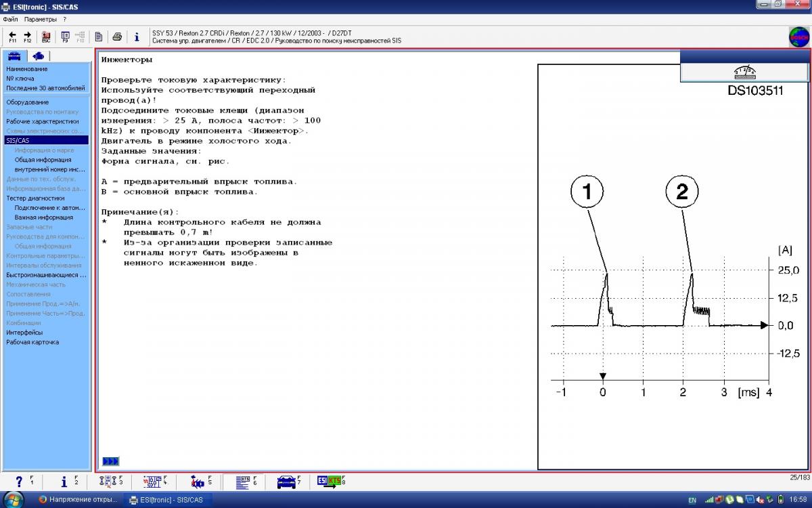Screen dimensions: 812x508
Task: Select highlighted SIS/CAS entry
Action: 46,140
